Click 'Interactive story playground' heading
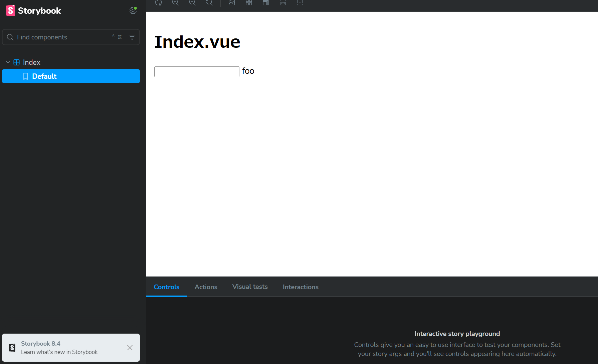 pyautogui.click(x=457, y=334)
